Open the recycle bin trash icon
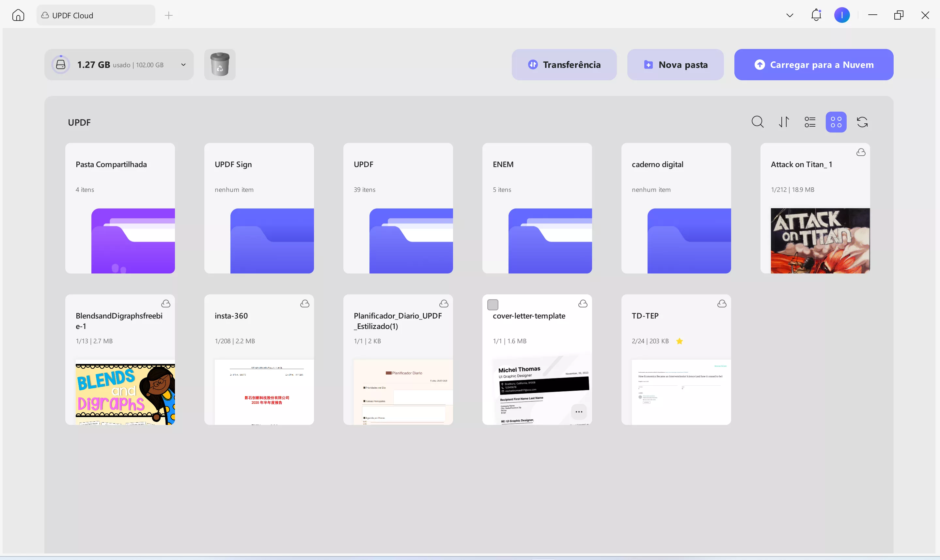The width and height of the screenshot is (940, 560). tap(220, 65)
